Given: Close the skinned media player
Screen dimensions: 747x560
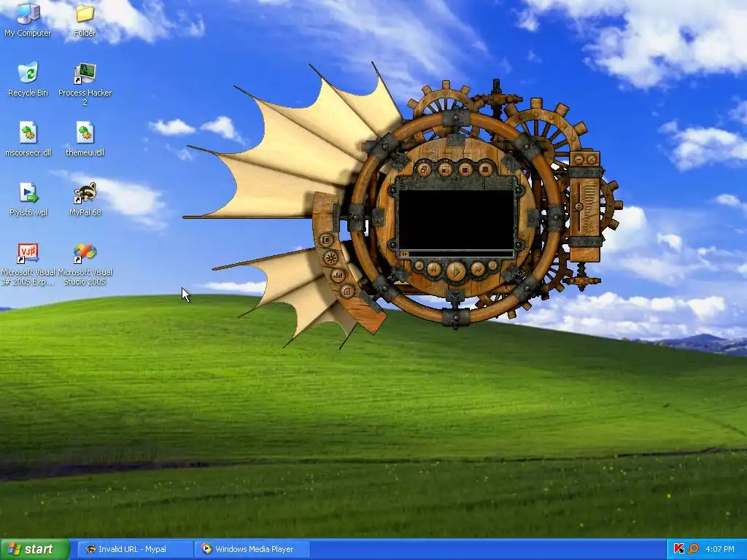Looking at the screenshot, I should 592,160.
